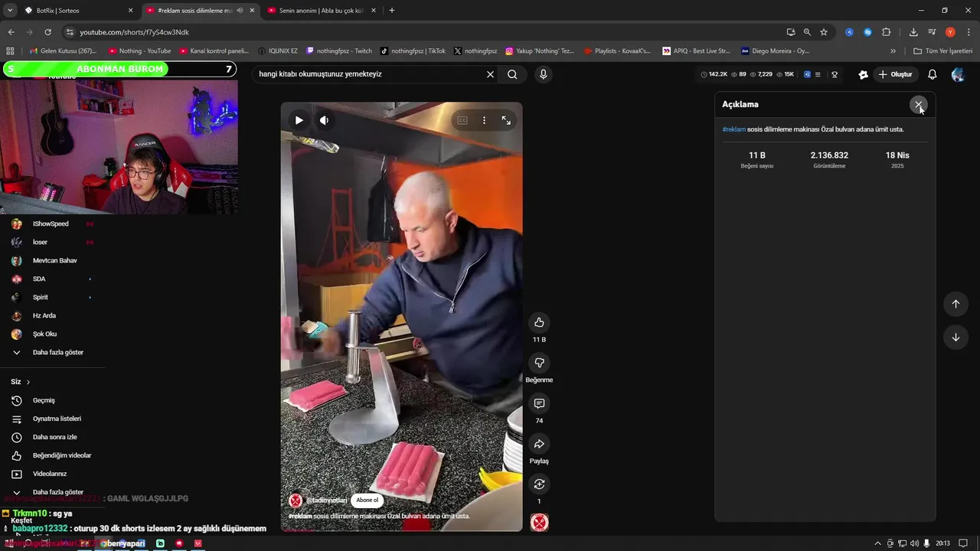Open the taskbar clock showing 20:13
This screenshot has width=980, height=551.
pyautogui.click(x=942, y=543)
